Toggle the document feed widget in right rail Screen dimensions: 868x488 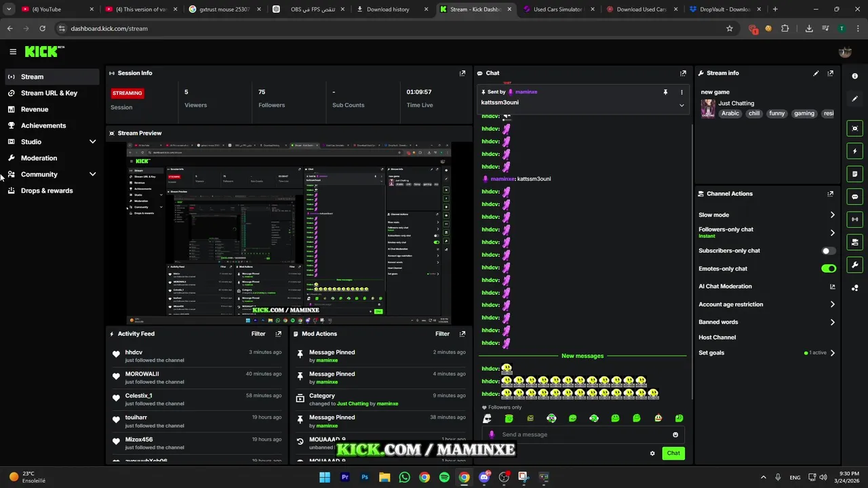pyautogui.click(x=855, y=174)
